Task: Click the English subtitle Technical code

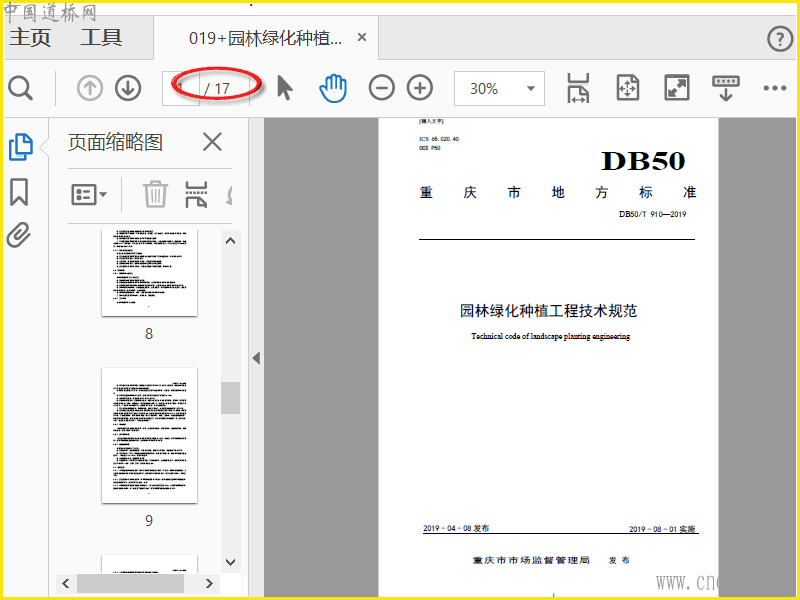Action: [551, 336]
